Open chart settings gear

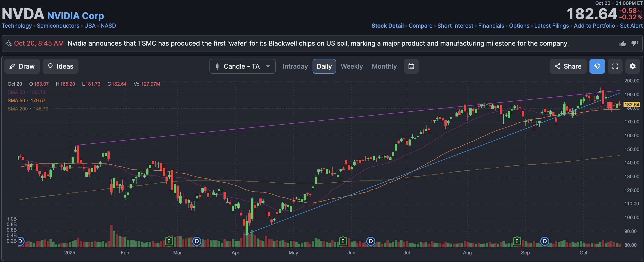pyautogui.click(x=632, y=66)
